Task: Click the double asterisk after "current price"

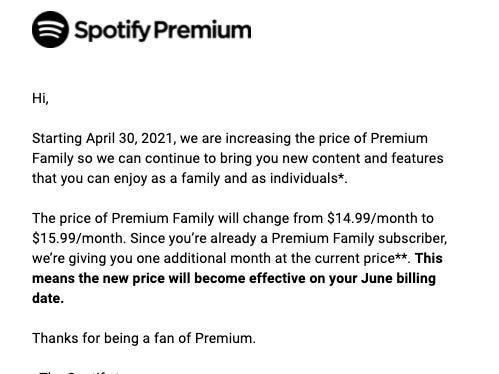Action: [x=401, y=256]
